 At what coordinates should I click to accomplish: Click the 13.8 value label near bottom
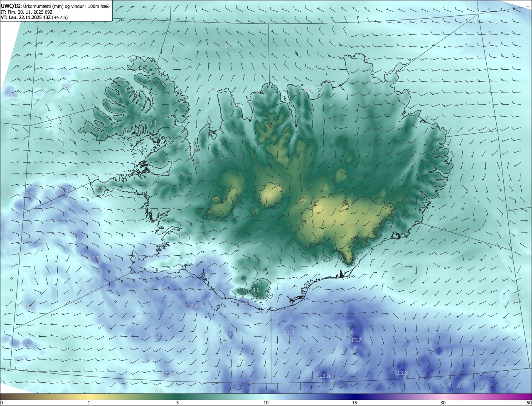pos(325,376)
